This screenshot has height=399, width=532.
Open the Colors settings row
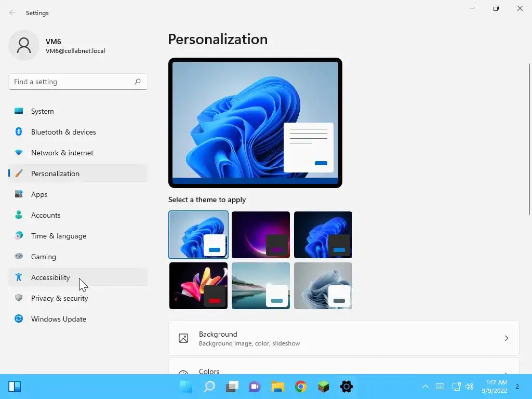pyautogui.click(x=344, y=366)
